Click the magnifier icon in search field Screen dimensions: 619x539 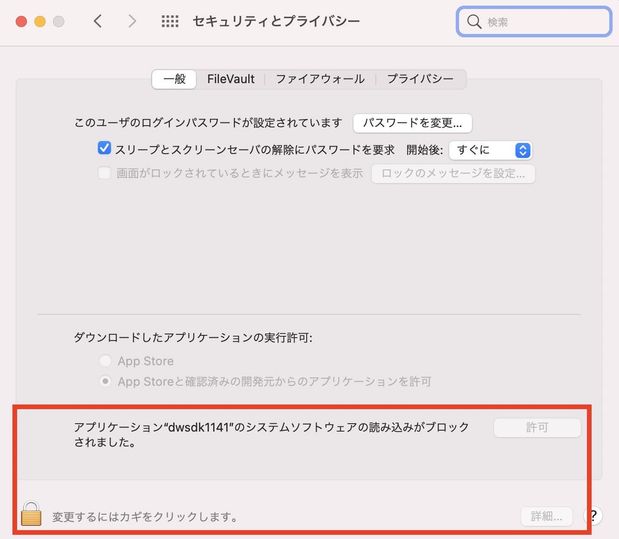coord(474,22)
